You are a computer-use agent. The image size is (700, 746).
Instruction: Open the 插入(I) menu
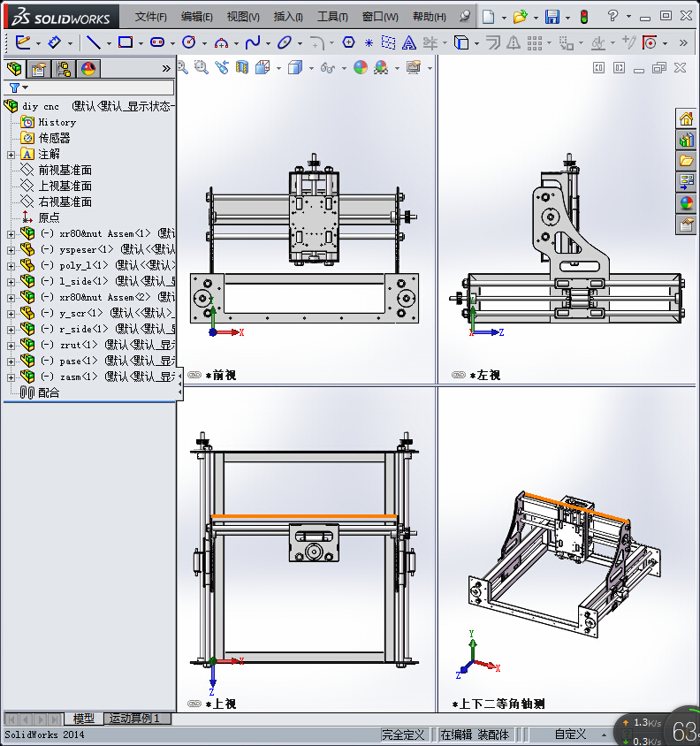(288, 17)
